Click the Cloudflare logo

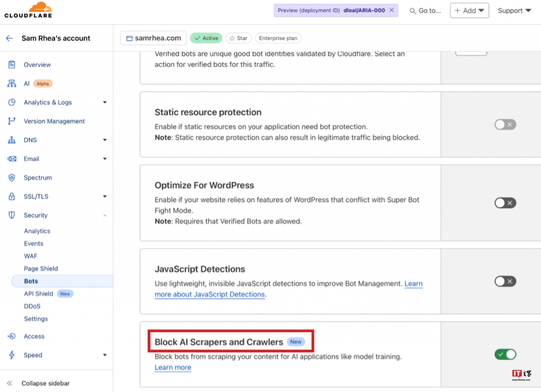click(x=28, y=10)
